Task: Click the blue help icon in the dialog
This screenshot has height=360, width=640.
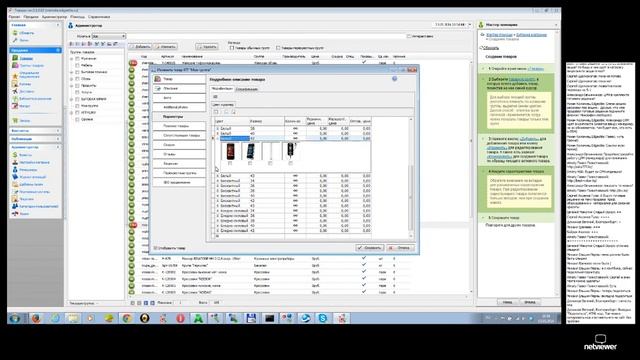Action: coord(394,79)
